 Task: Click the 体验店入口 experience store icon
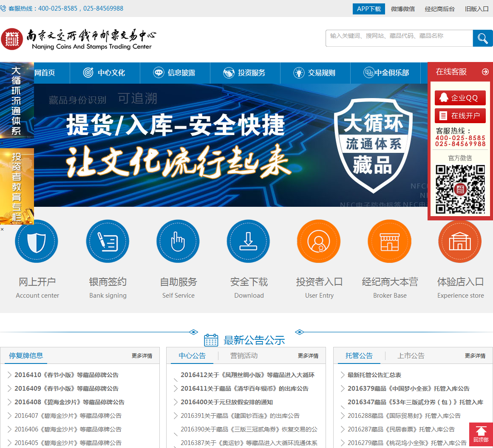(460, 242)
